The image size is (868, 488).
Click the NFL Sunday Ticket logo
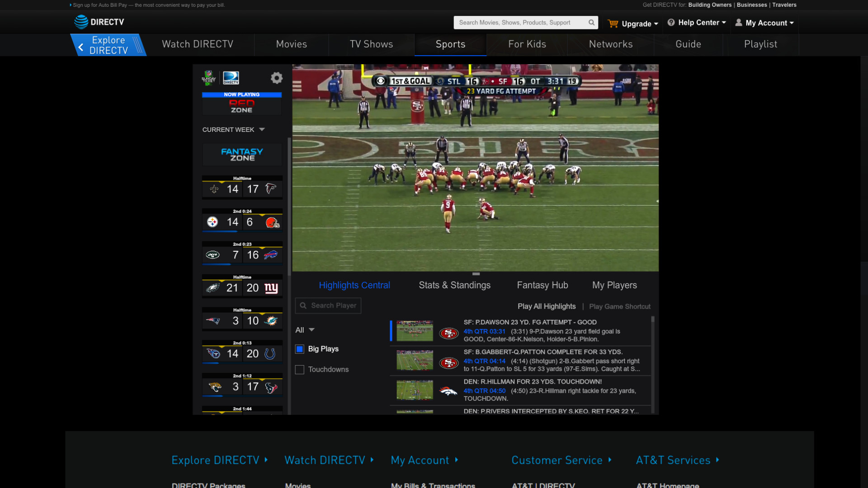coord(209,78)
